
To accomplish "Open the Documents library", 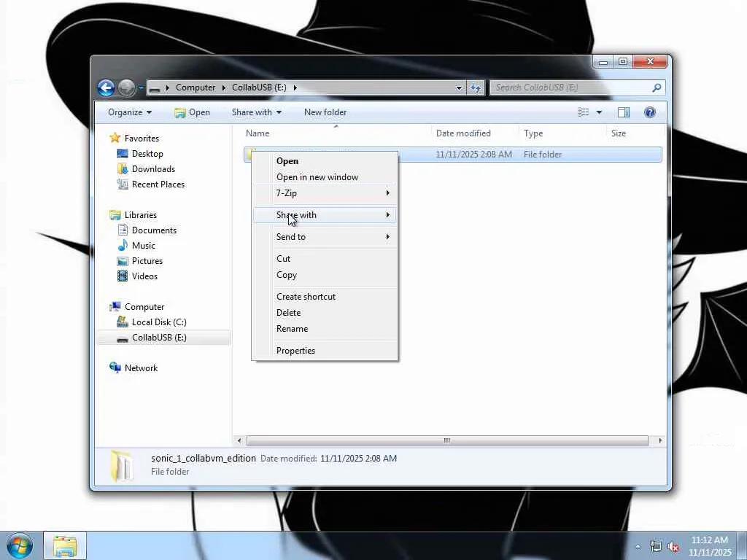I will coord(154,230).
